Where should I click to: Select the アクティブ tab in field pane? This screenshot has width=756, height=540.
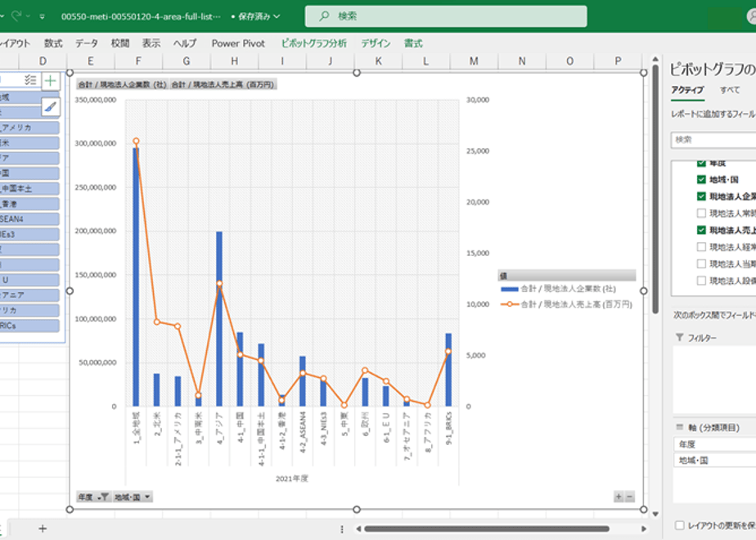point(687,90)
